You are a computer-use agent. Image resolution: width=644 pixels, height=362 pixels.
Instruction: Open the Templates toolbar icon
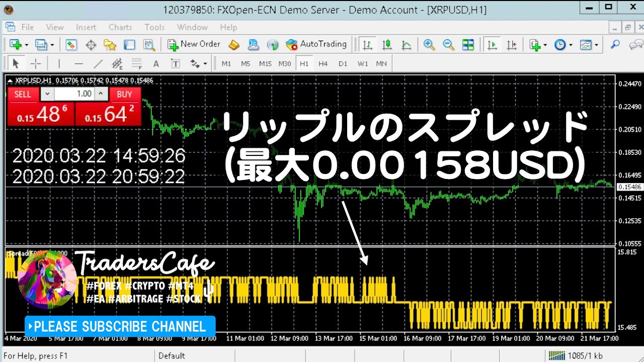[x=586, y=45]
